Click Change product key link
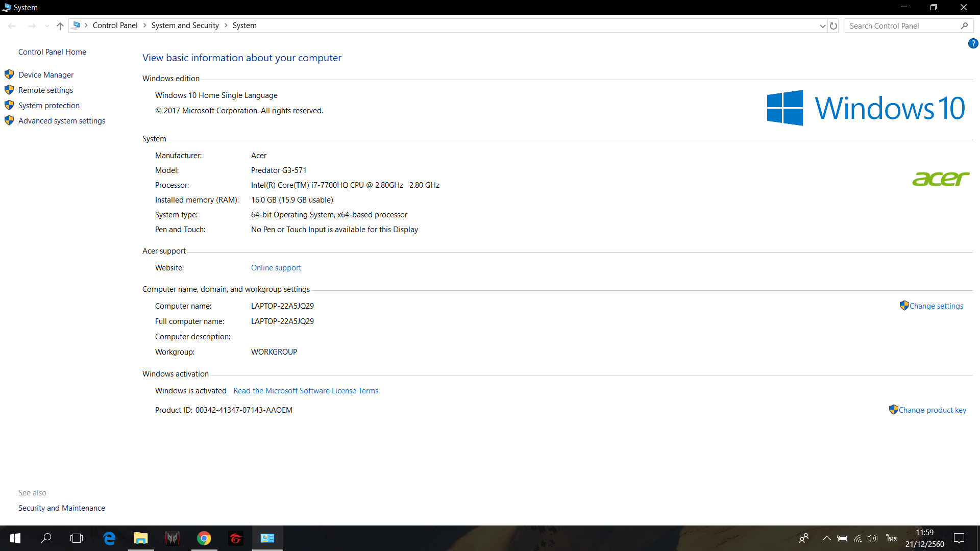Viewport: 980px width, 551px height. tap(932, 410)
